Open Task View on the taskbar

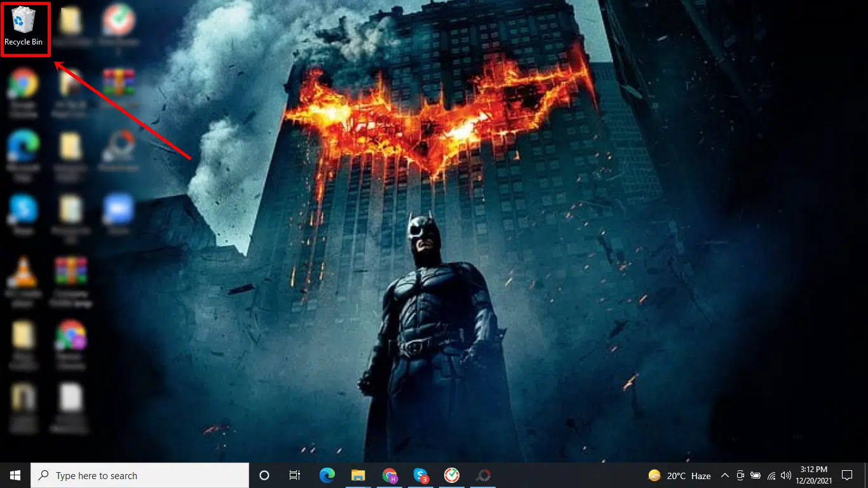click(295, 475)
